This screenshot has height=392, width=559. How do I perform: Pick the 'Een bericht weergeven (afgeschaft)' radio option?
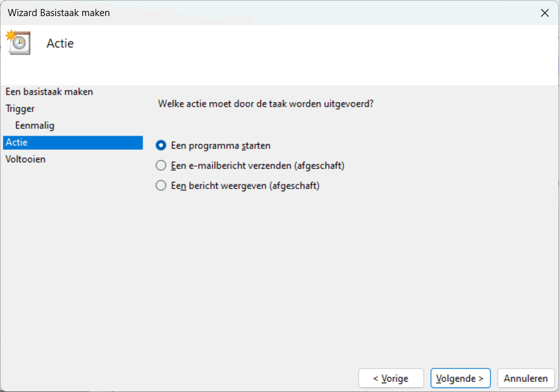161,186
